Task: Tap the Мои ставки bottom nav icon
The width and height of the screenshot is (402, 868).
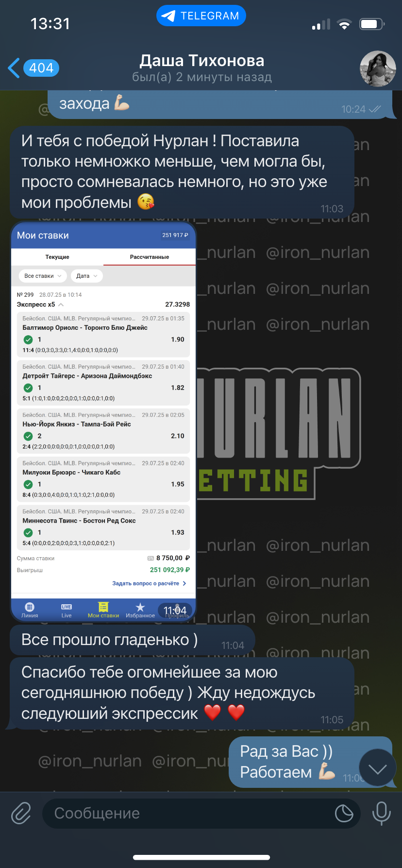Action: [103, 610]
